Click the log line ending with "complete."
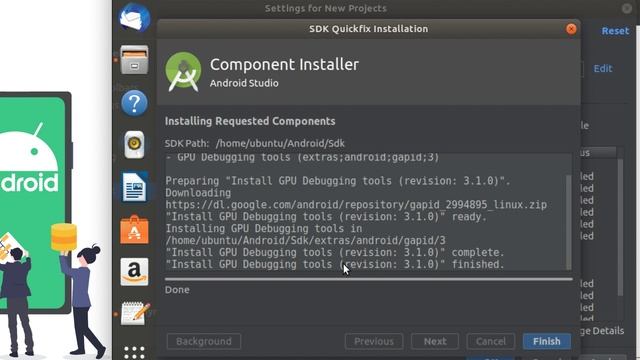Viewport: 640px width, 360px height. click(335, 253)
